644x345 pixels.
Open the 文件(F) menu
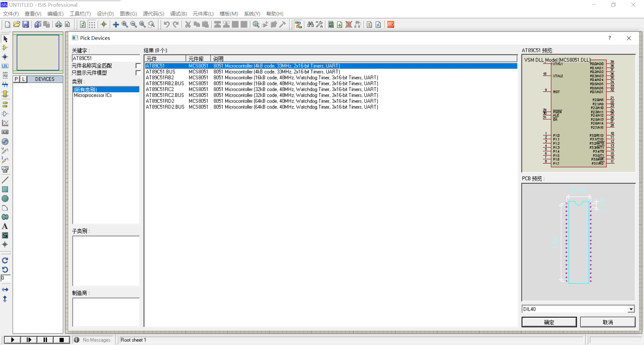click(11, 14)
